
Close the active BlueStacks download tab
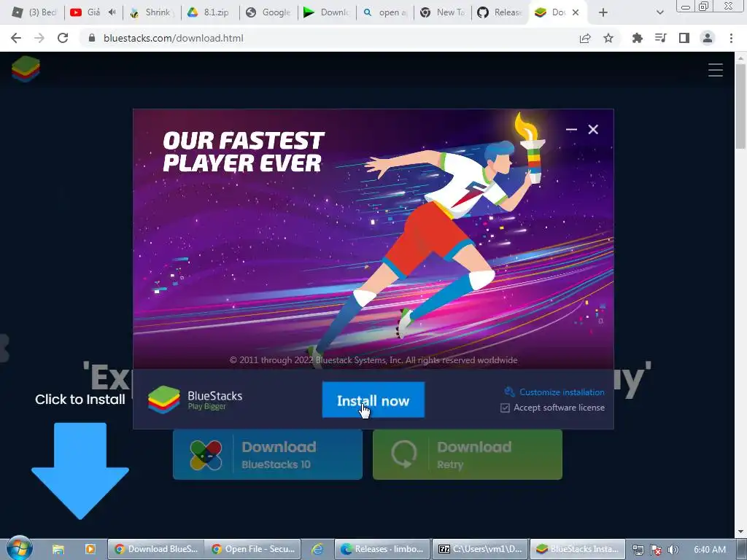576,12
